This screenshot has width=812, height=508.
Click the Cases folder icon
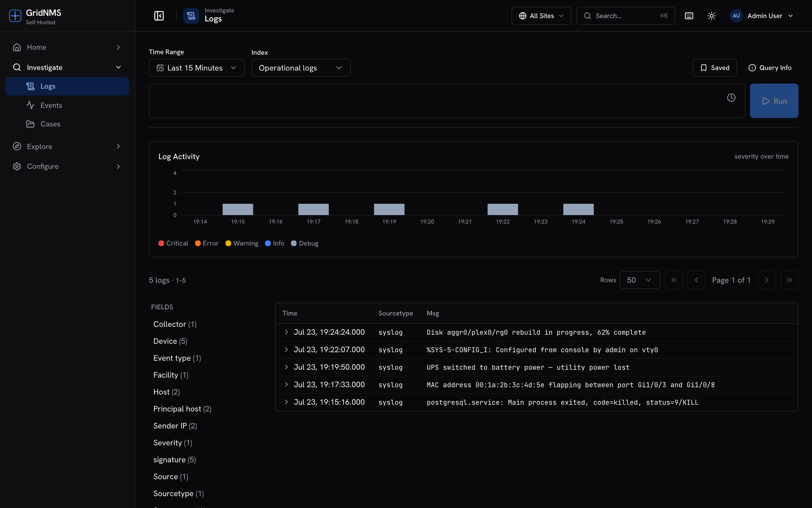[x=30, y=124]
